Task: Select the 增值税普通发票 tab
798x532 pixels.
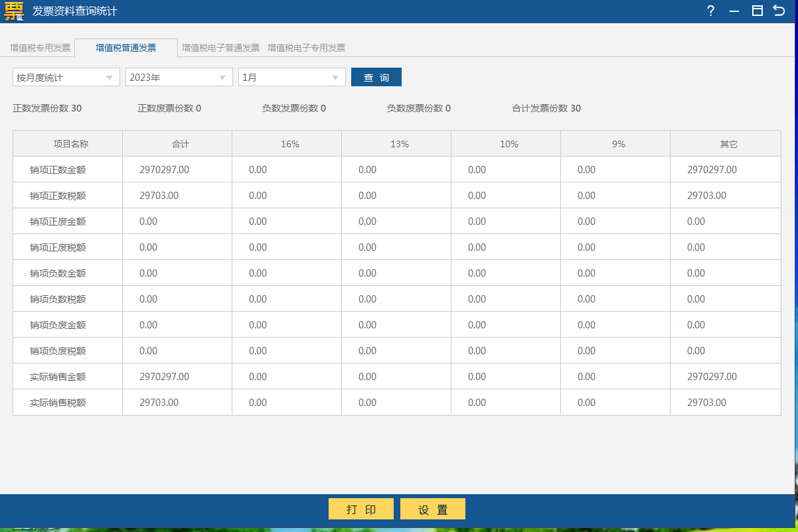Action: (126, 48)
